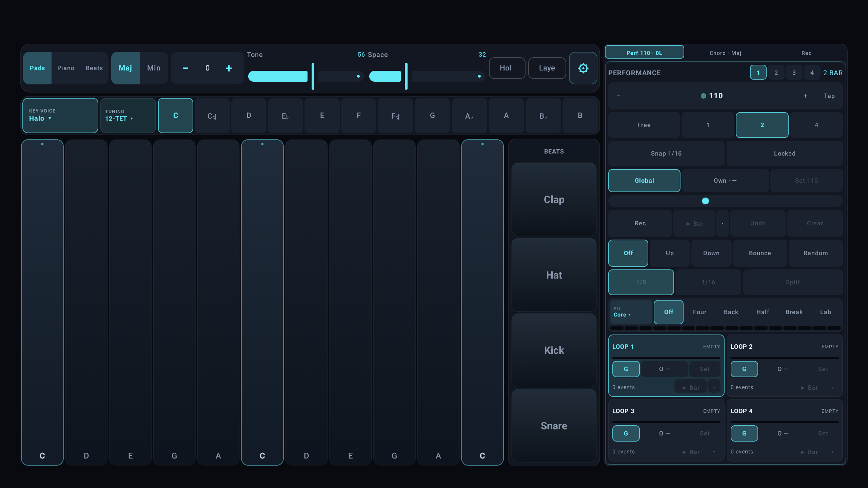Switch to Pads mode

coord(37,68)
